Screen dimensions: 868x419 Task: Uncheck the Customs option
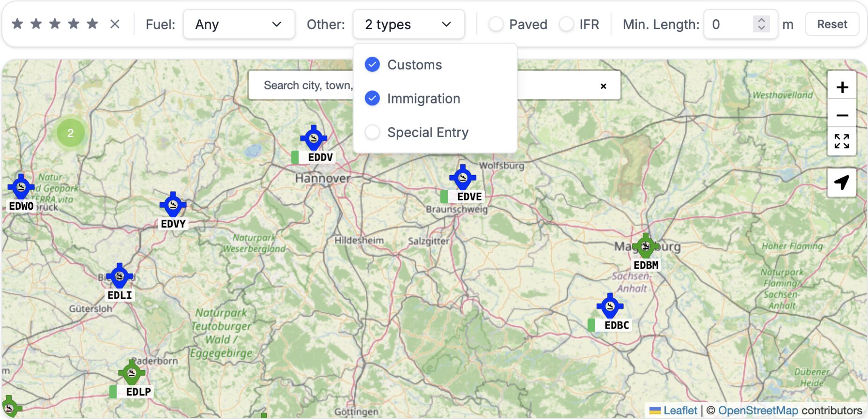pyautogui.click(x=372, y=65)
